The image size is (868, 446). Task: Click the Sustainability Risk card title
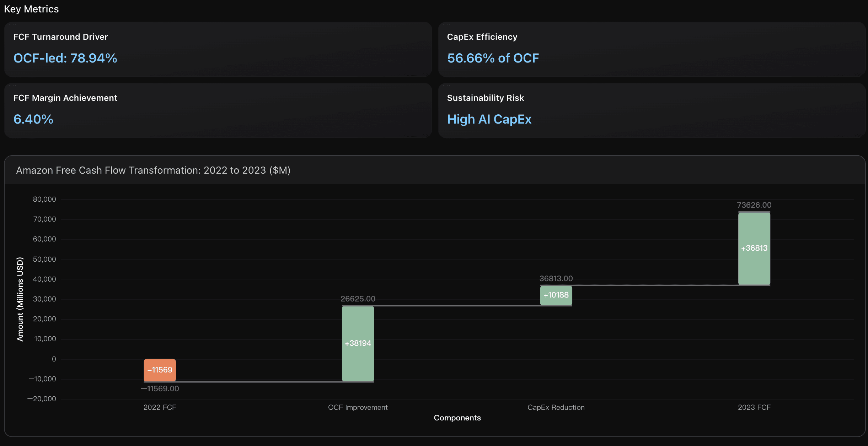point(486,98)
